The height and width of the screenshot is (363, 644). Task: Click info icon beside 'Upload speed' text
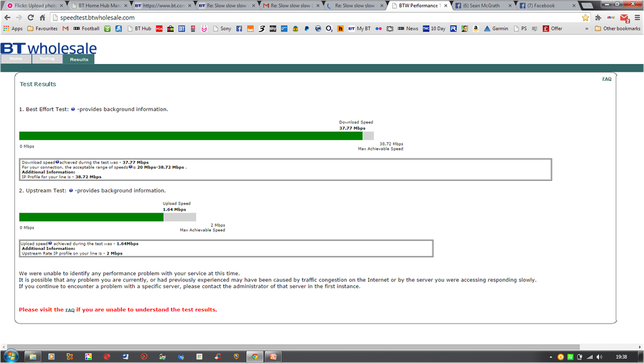(50, 244)
